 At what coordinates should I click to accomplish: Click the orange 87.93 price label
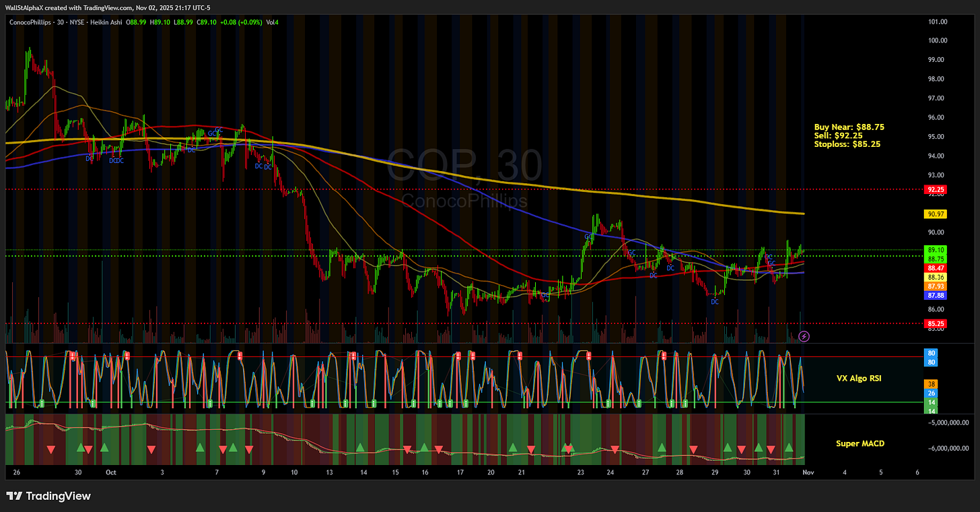pyautogui.click(x=936, y=286)
